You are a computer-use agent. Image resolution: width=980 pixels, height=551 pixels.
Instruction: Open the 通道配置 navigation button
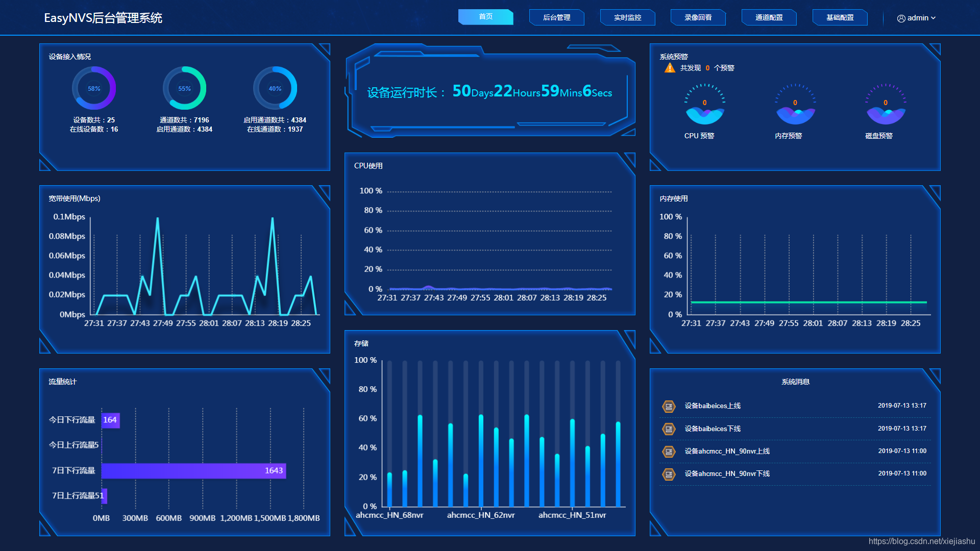769,17
